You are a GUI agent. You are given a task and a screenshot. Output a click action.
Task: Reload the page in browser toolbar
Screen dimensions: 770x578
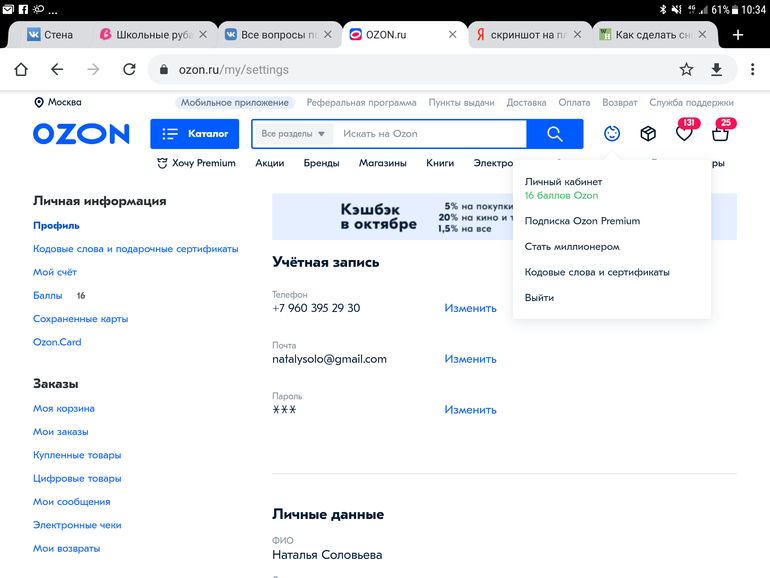[129, 70]
